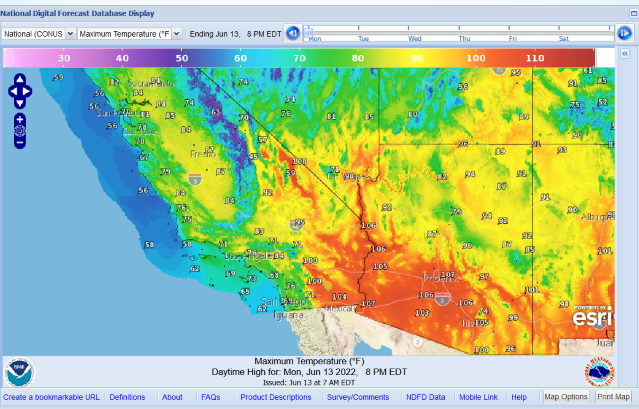Image resolution: width=639 pixels, height=409 pixels.
Task: Click the Los Angeles label on the map
Action: (x=249, y=256)
